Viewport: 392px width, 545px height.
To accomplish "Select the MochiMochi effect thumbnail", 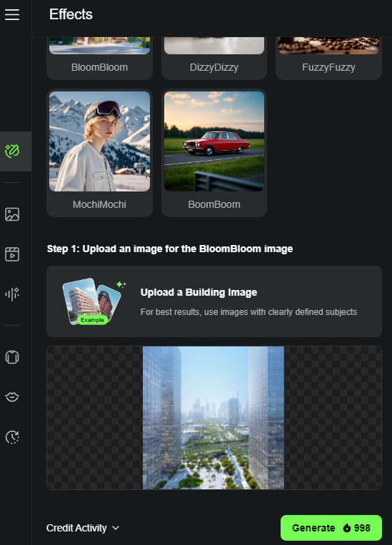I will [99, 141].
